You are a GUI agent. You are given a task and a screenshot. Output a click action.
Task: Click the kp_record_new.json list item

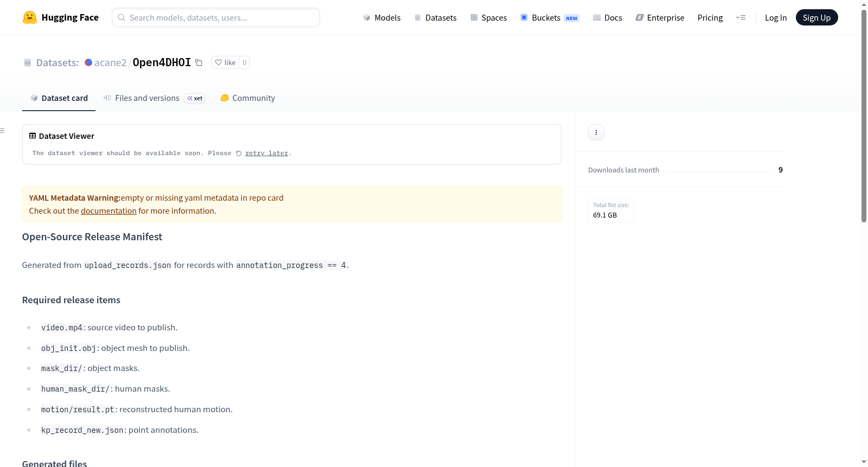pyautogui.click(x=119, y=430)
